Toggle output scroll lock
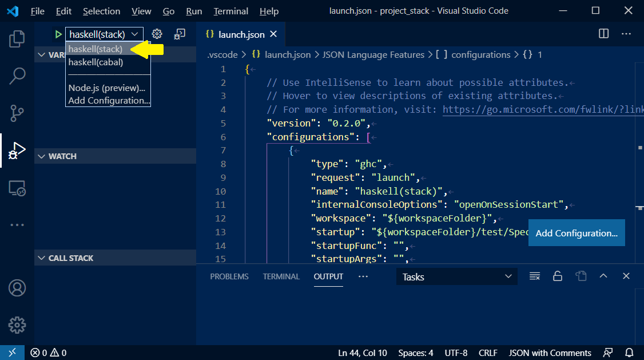 (557, 276)
